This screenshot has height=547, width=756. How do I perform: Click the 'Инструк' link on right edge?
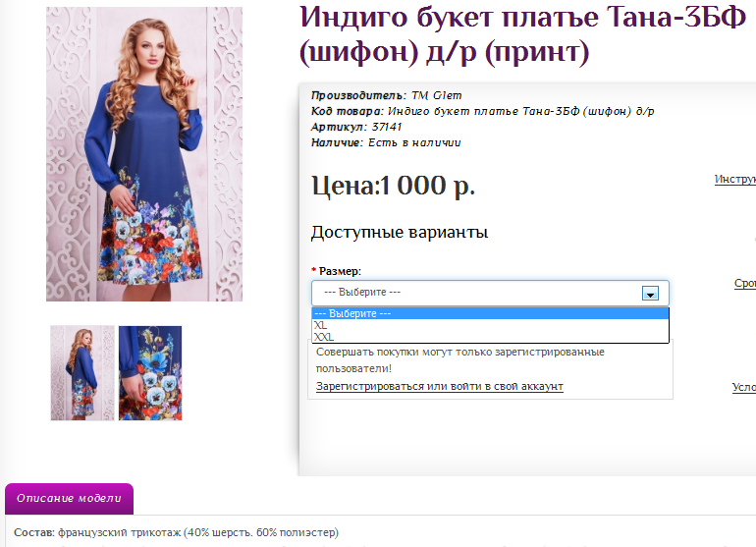pyautogui.click(x=734, y=179)
